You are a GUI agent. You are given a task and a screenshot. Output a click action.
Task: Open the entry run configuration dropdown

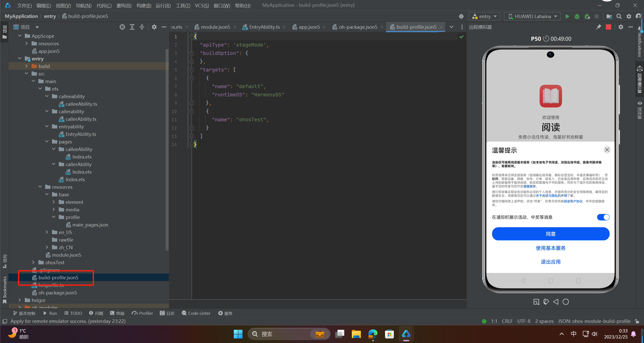pos(484,16)
